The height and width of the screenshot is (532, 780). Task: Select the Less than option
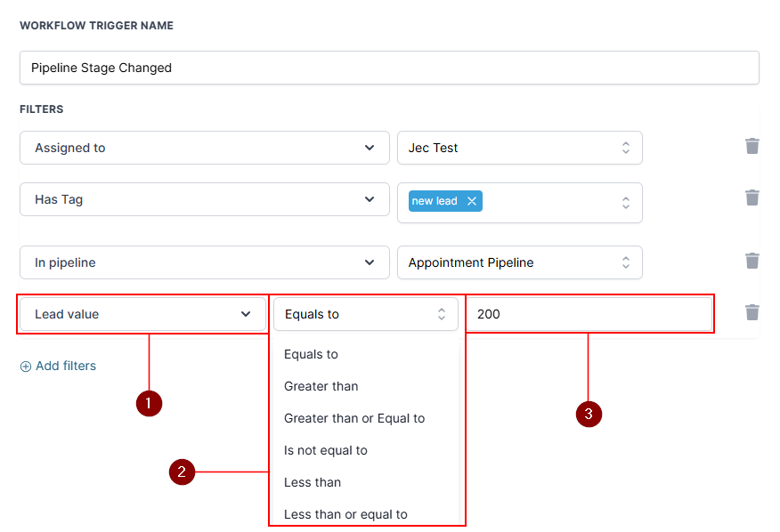point(313,482)
